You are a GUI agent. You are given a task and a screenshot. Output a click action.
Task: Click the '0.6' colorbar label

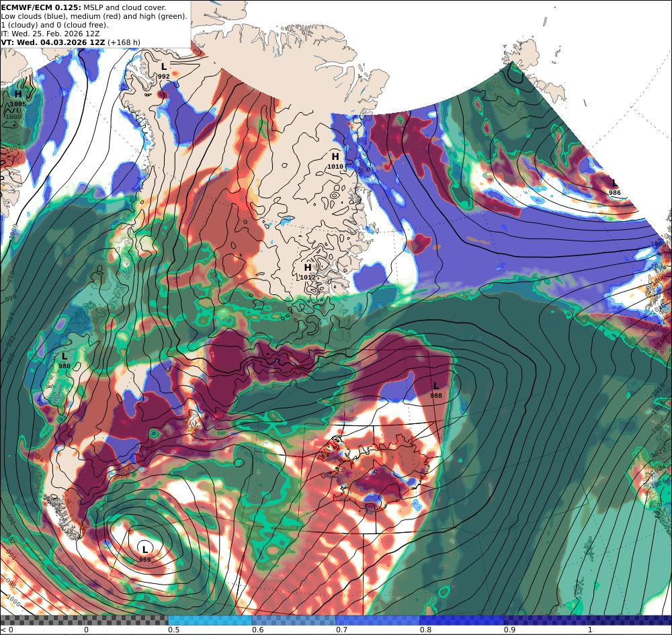click(257, 630)
